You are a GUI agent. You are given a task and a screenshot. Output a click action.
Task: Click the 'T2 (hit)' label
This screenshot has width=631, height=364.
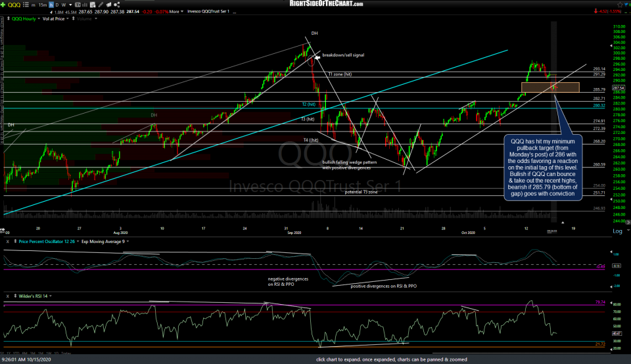309,104
